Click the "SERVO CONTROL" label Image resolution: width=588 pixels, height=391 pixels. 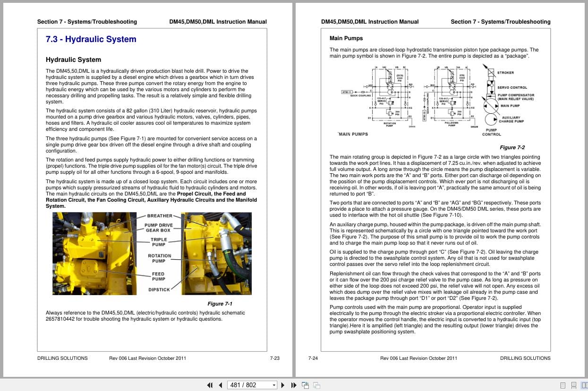pos(512,87)
